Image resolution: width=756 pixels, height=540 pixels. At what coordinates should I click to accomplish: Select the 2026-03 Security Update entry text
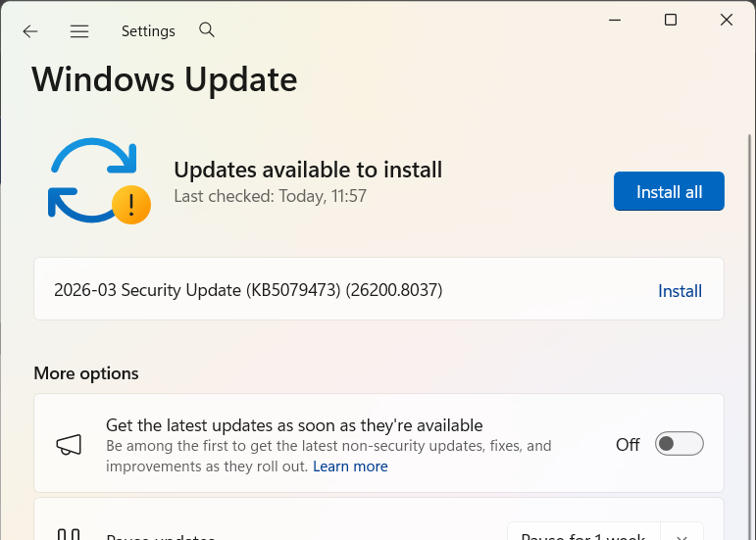point(248,290)
